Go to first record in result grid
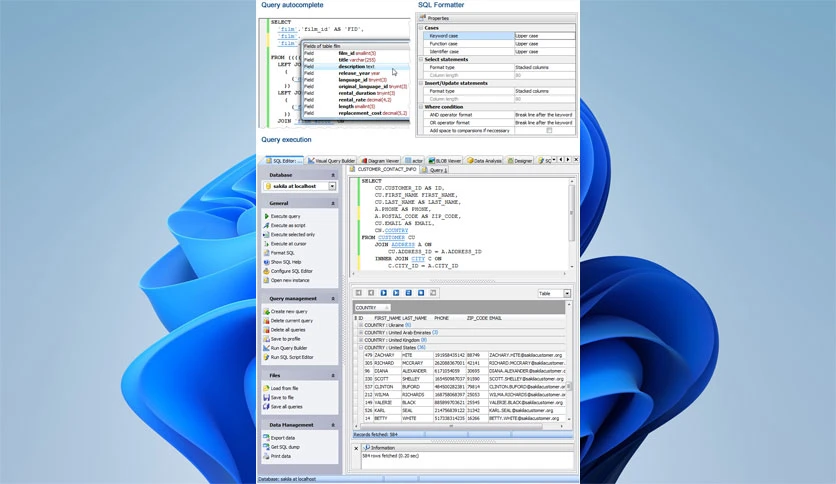This screenshot has height=484, width=836. click(359, 293)
